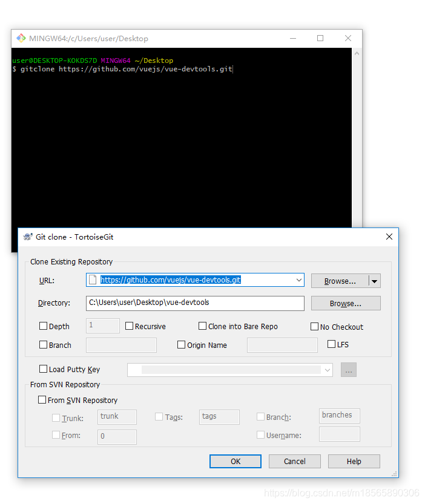Screen dimensions: 425x504
Task: Click the SVN From checkbox
Action: [x=56, y=434]
